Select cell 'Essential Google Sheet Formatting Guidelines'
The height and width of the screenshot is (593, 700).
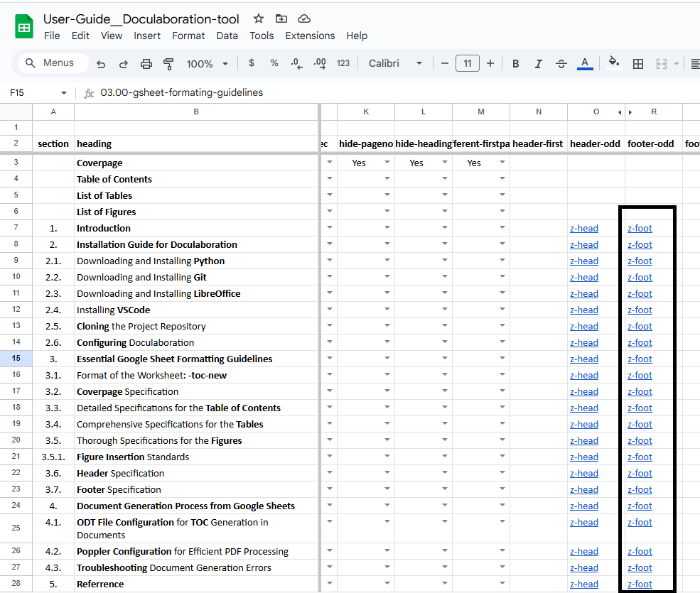point(196,359)
